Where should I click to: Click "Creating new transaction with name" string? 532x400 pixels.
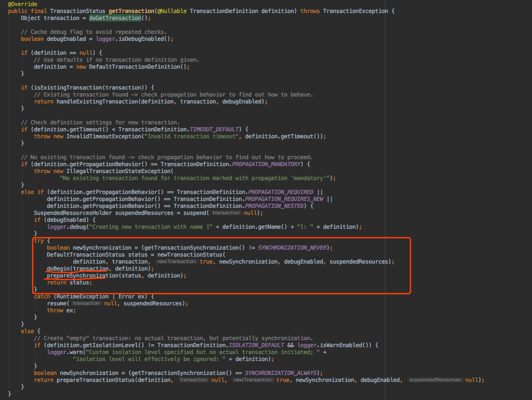coord(151,227)
